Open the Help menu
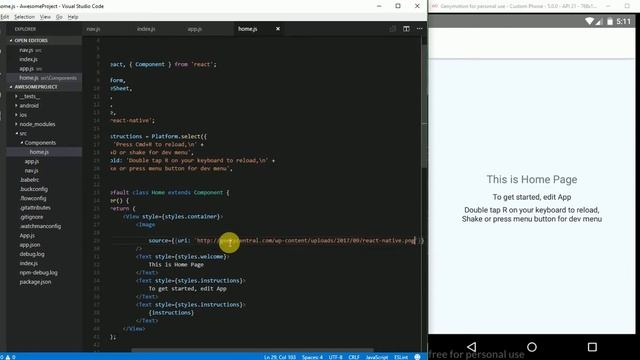The height and width of the screenshot is (360, 640). (73, 17)
